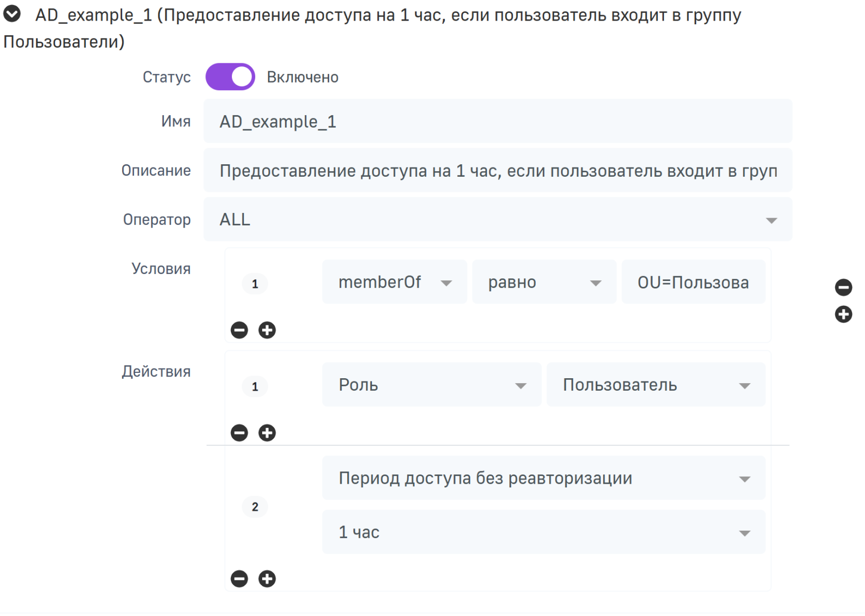Open the memberOf attribute dropdown

[x=394, y=282]
